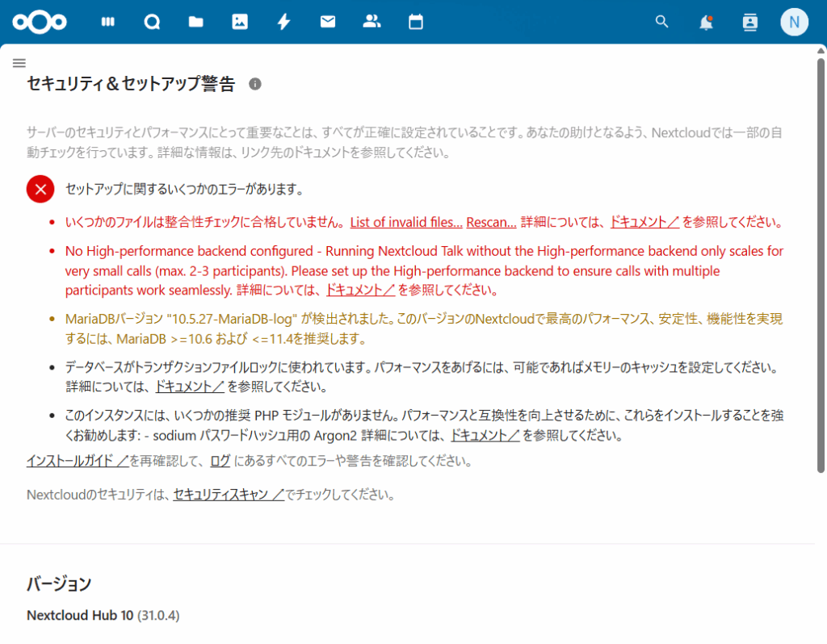This screenshot has width=827, height=644.
Task: Click the セットアップに関するいくつかのエラーがあります text
Action: click(x=184, y=189)
